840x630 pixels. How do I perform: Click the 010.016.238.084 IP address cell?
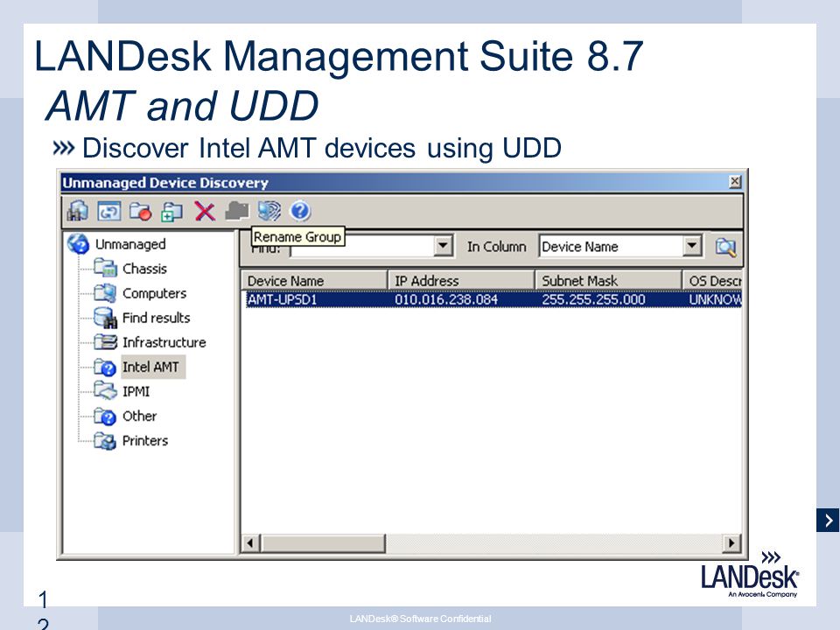[x=445, y=299]
